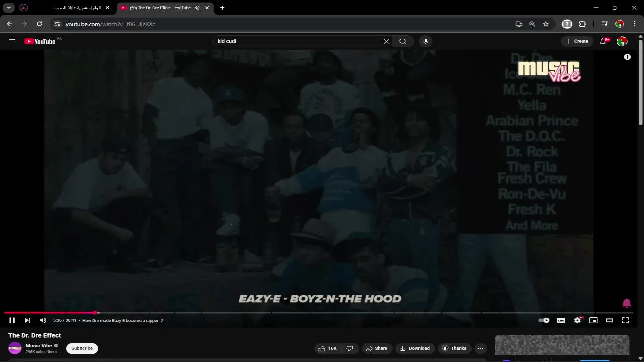Expand chapter 'How Dre made Eazy-E become a rapper'
Image resolution: width=644 pixels, height=362 pixels.
tap(123, 320)
